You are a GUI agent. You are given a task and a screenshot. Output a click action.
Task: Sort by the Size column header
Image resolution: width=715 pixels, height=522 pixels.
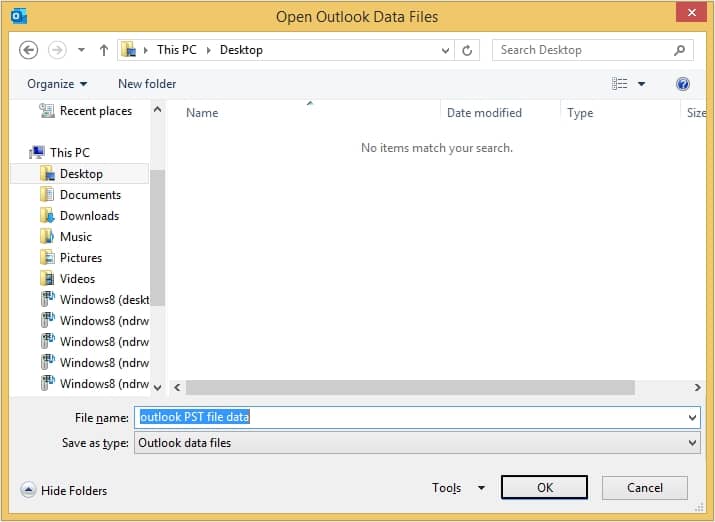click(x=696, y=113)
